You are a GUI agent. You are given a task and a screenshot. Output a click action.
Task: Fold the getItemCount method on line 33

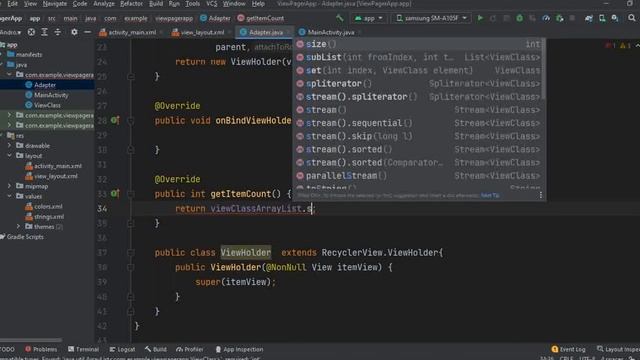click(131, 194)
